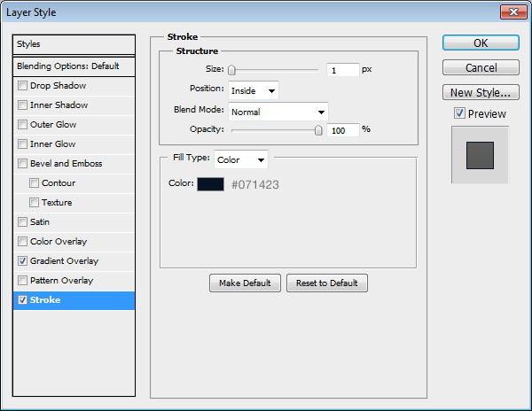Select the Pattern Overlay label row
This screenshot has height=411, width=532.
61,281
